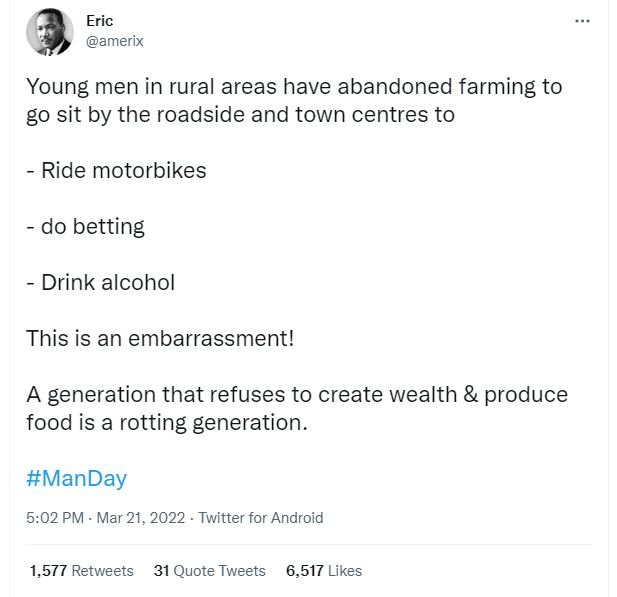Click the 5:02 PM timestamp
This screenshot has width=617, height=597.
click(55, 517)
